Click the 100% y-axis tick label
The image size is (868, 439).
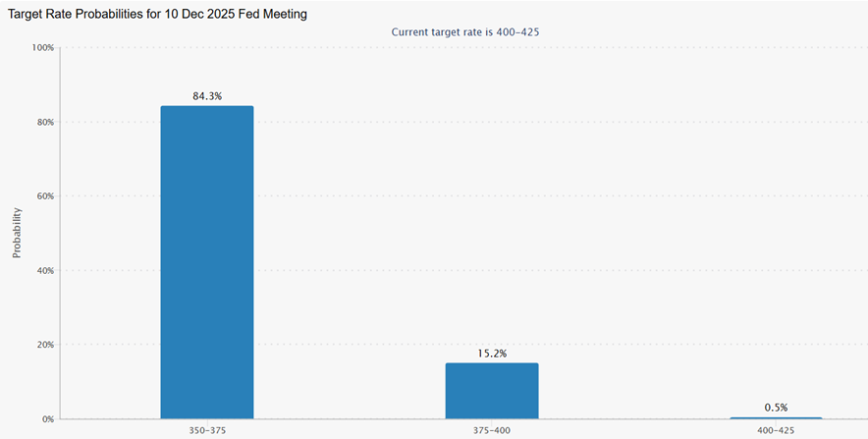point(43,48)
